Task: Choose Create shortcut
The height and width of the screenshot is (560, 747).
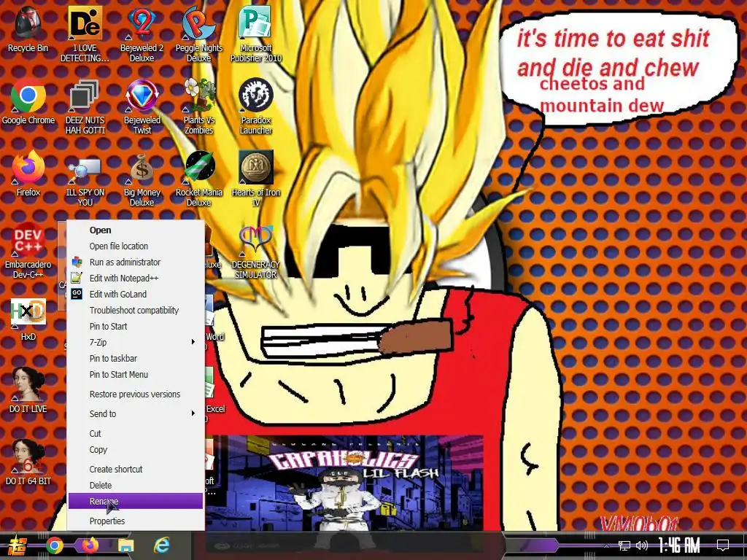Action: (x=135, y=469)
